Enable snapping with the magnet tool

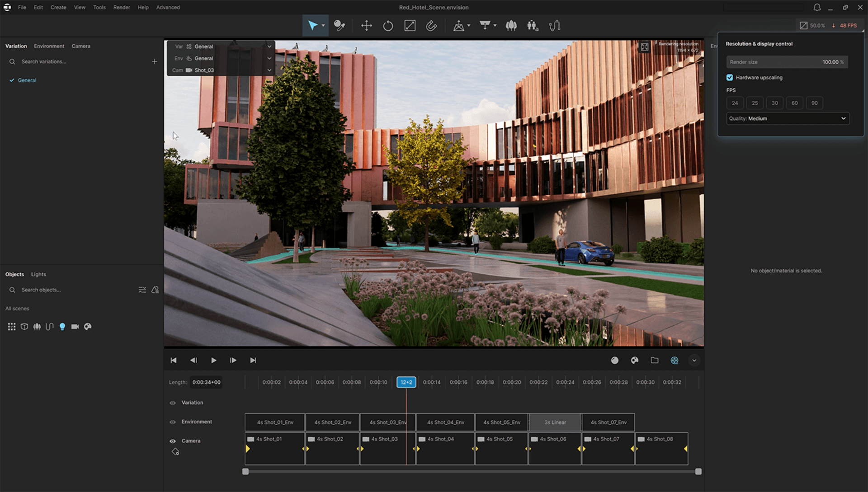(x=431, y=25)
